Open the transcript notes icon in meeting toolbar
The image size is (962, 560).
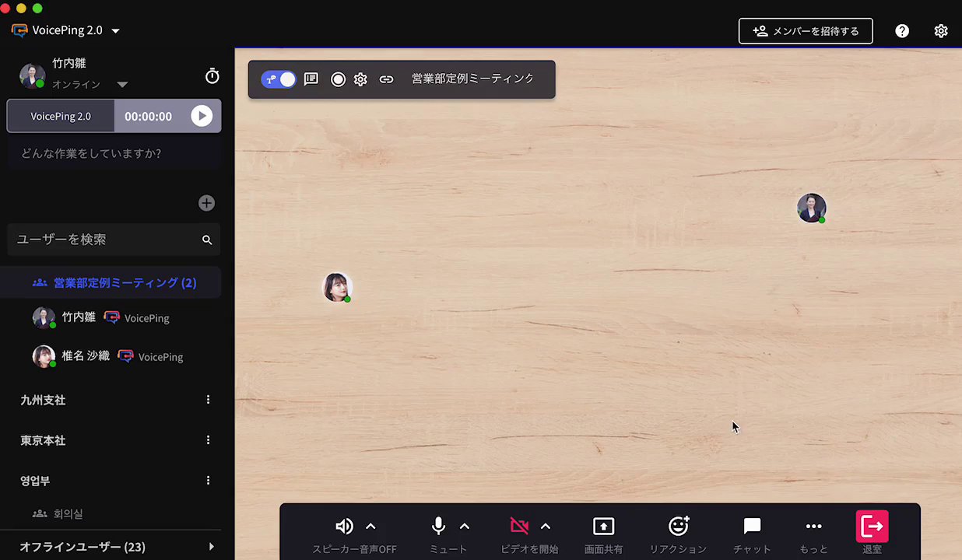tap(311, 79)
